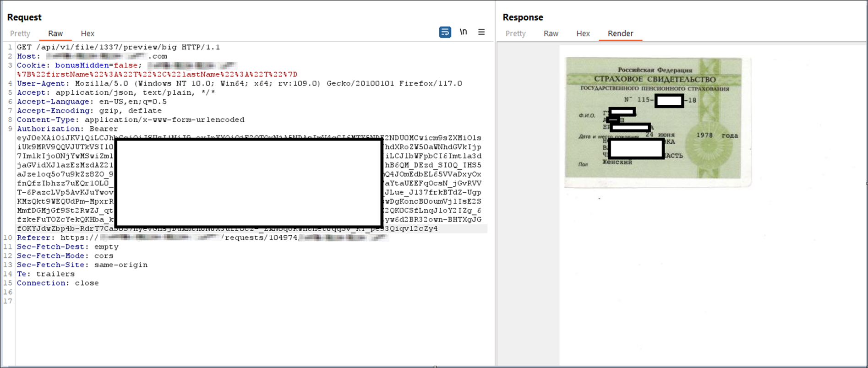
Task: Click empty line 17 in request editor
Action: 252,301
